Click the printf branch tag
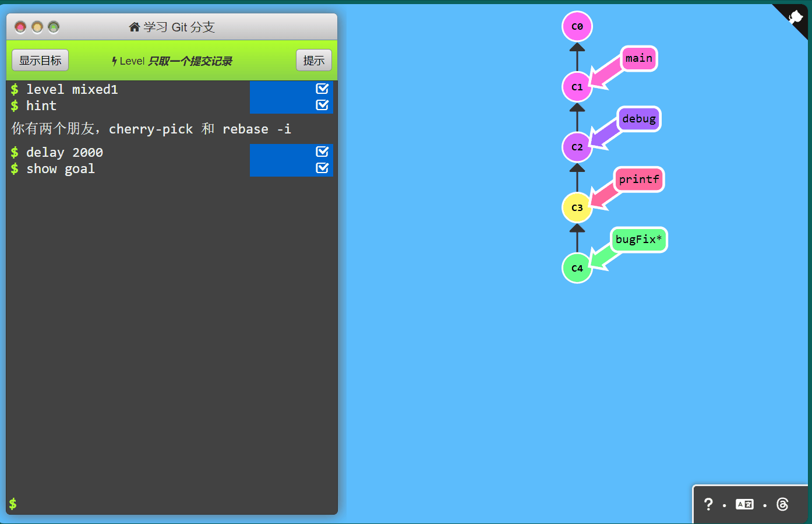 point(638,180)
